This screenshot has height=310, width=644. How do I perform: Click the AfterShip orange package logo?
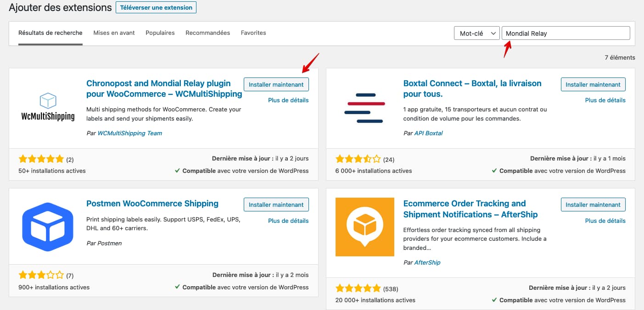(364, 227)
